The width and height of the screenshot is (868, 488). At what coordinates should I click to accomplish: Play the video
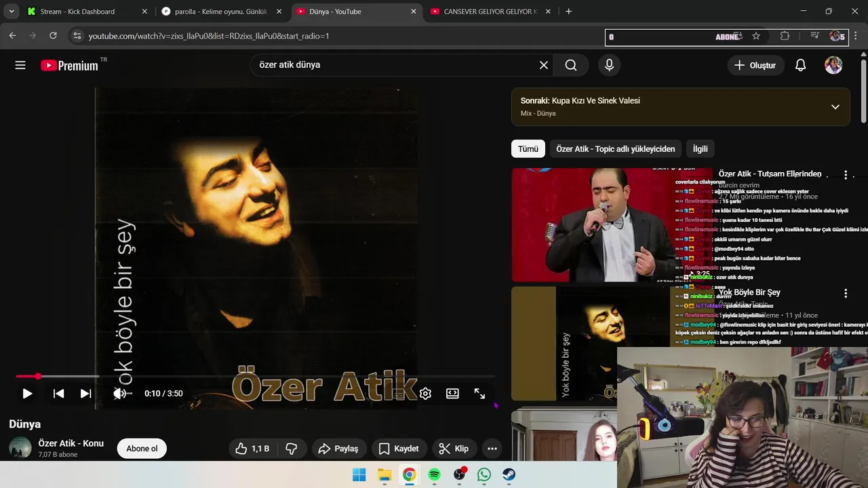tap(27, 393)
